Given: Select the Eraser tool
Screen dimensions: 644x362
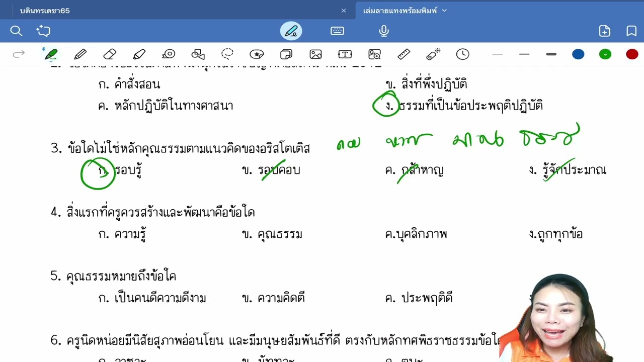Looking at the screenshot, I should 110,54.
